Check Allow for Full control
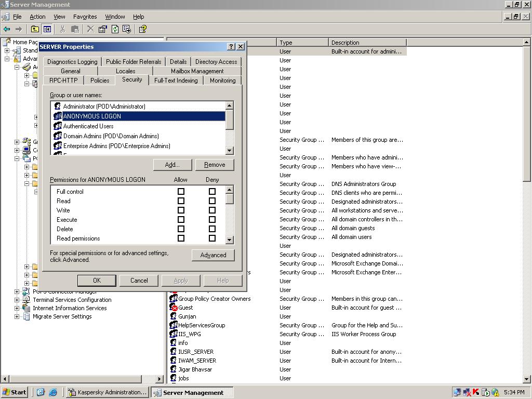 [181, 192]
